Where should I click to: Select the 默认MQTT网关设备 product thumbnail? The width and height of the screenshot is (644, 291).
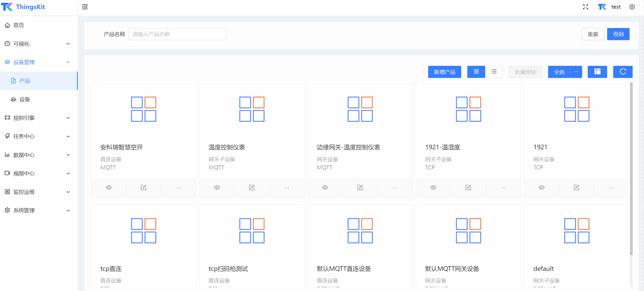[468, 231]
